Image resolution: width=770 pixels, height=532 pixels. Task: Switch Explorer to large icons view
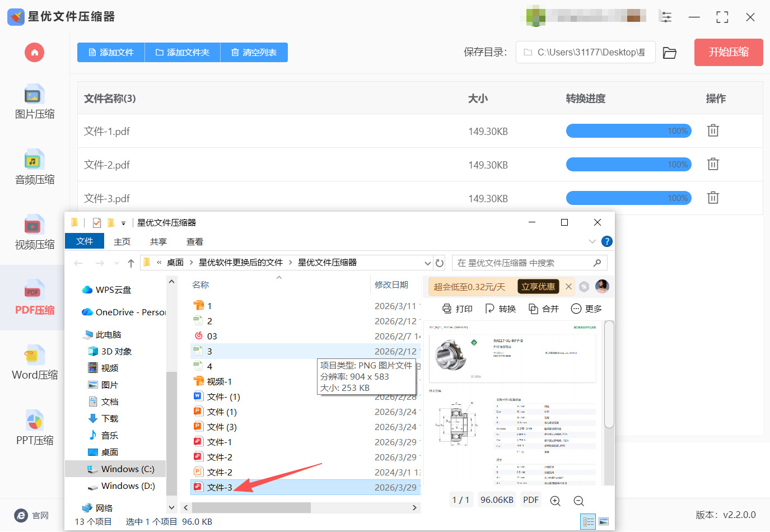[x=604, y=521]
